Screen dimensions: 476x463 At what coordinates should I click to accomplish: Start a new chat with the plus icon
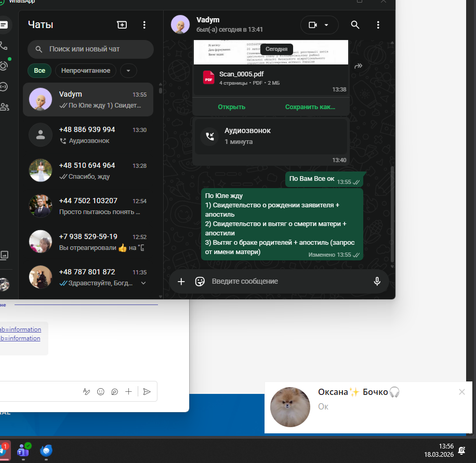click(122, 25)
